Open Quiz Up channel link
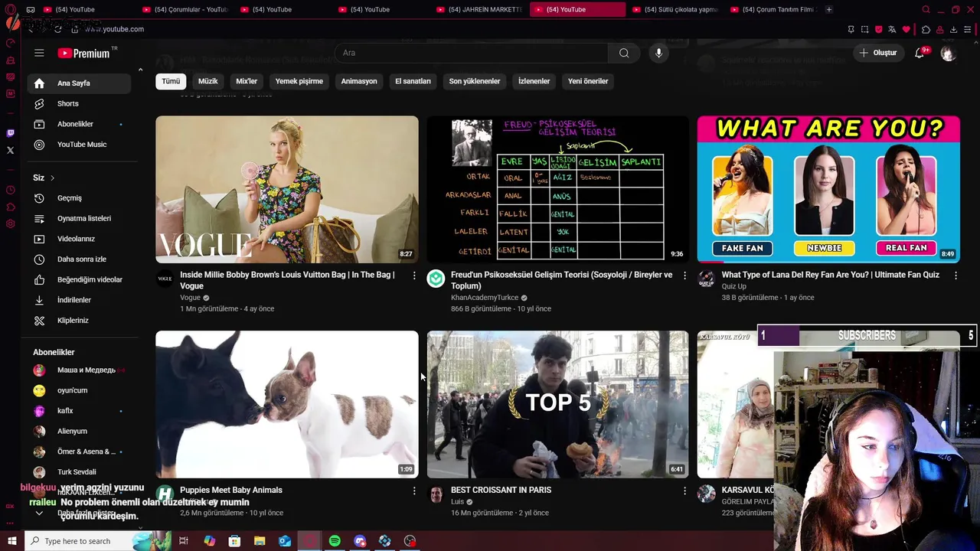980x551 pixels. (x=733, y=287)
